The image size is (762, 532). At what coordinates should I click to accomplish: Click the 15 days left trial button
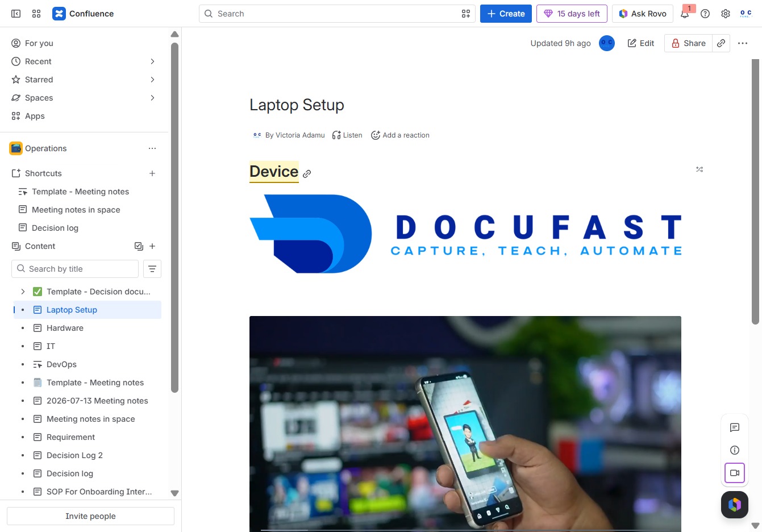coord(572,14)
